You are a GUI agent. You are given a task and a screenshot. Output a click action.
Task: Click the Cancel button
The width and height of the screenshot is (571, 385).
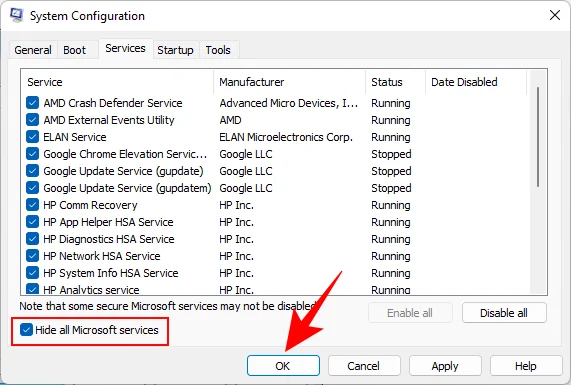pyautogui.click(x=364, y=366)
